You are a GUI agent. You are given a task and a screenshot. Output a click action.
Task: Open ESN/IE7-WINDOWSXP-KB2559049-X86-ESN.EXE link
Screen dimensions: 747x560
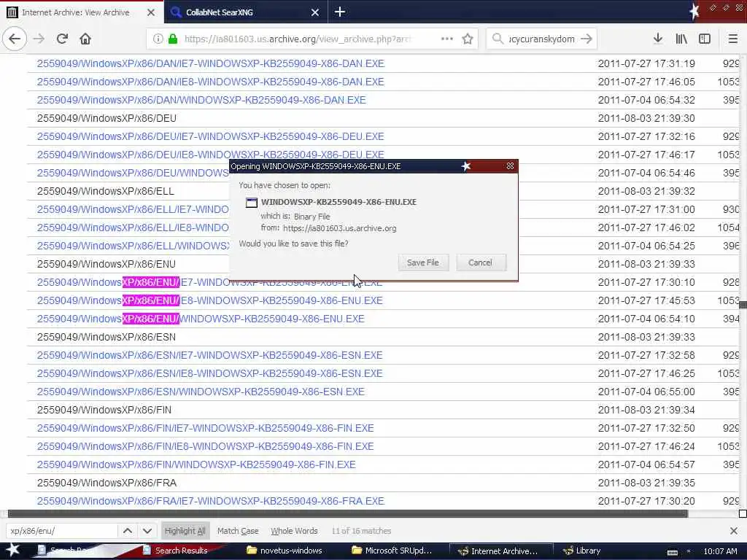[x=209, y=355]
